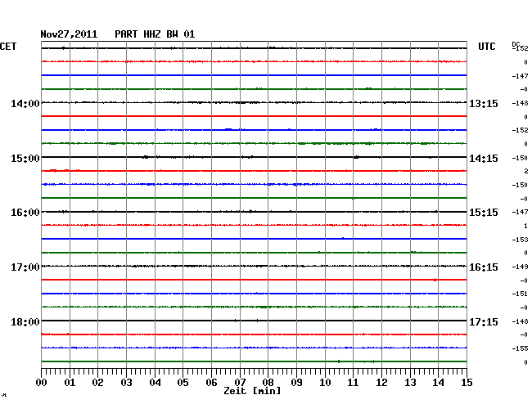This screenshot has height=404, width=532.
Task: Click the CET axis header
Action: click(8, 47)
